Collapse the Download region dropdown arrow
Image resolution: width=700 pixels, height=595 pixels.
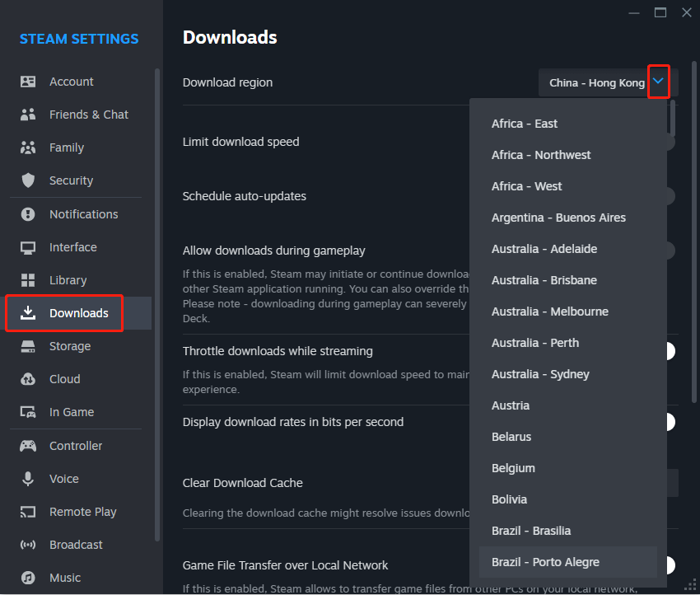[658, 82]
